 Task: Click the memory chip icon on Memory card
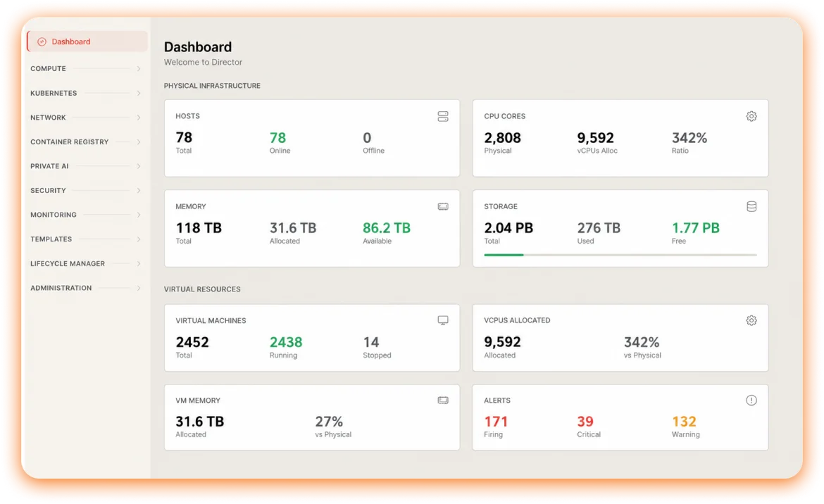pos(443,206)
